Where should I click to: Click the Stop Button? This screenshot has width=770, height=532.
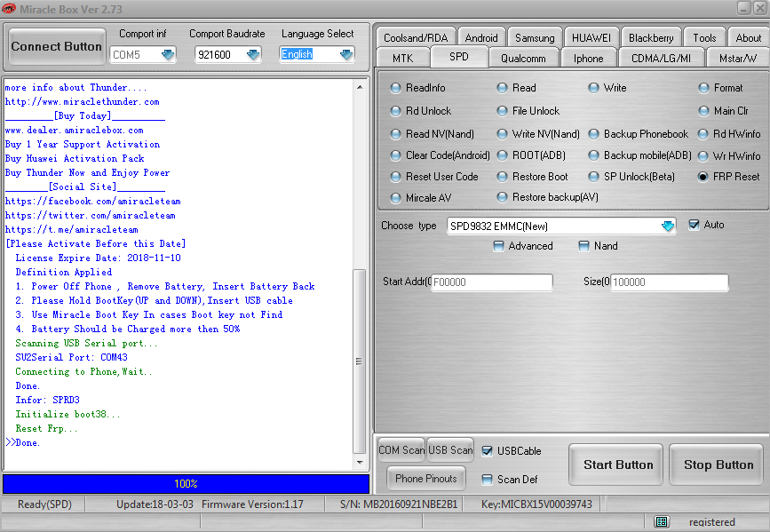point(718,465)
